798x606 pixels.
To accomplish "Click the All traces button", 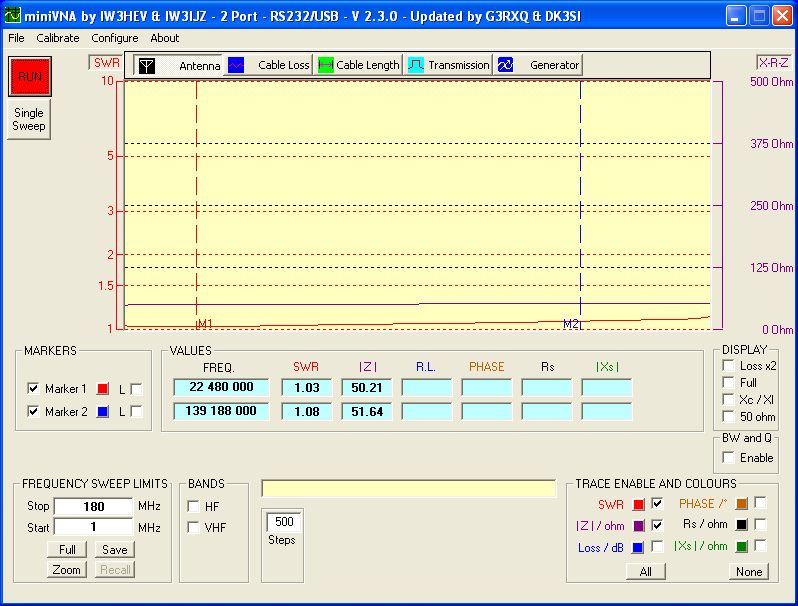I will click(645, 572).
